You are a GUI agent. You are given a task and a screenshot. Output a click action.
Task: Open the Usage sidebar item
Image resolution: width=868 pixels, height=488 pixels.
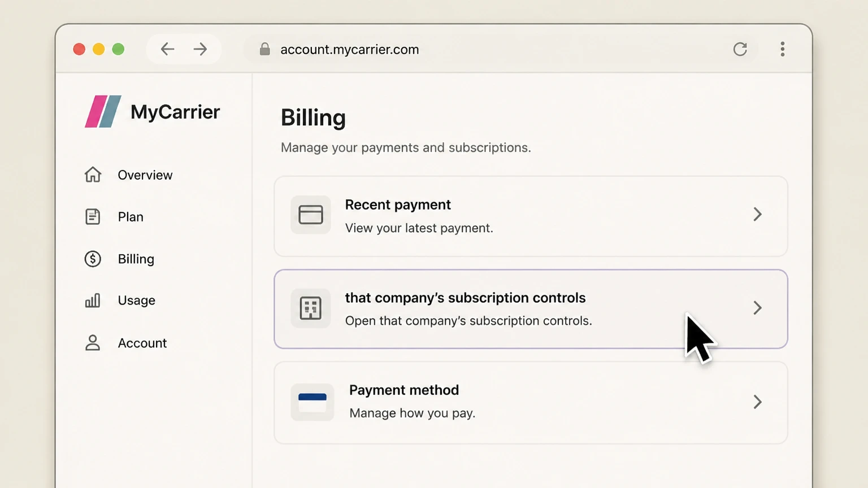136,300
